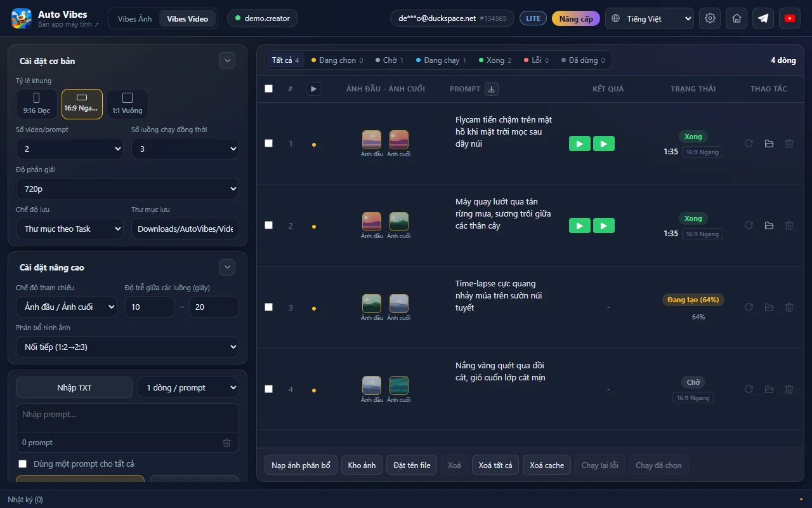Retry the Time-lapse aurora row
The width and height of the screenshot is (812, 508).
point(749,307)
